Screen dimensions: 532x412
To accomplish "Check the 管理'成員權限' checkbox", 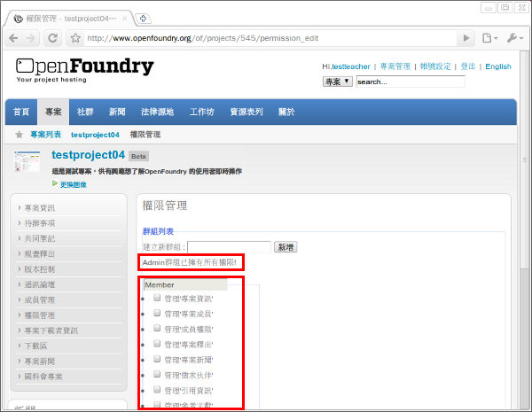I will point(157,328).
